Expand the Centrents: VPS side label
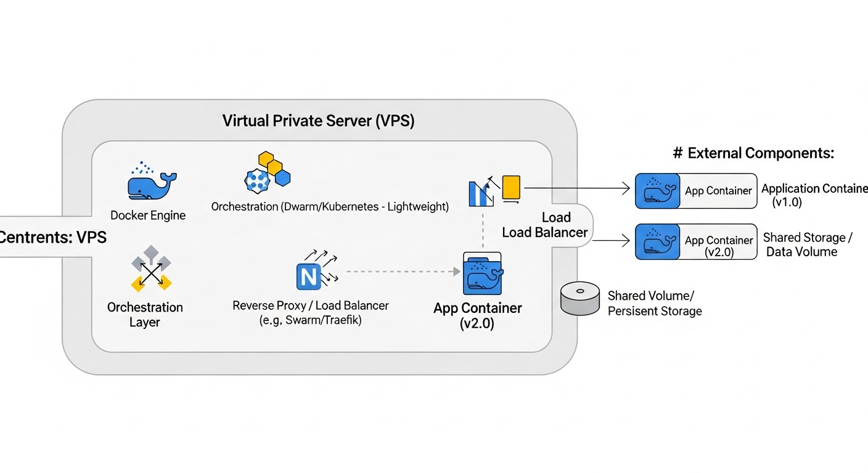Image resolution: width=868 pixels, height=473 pixels. [53, 237]
